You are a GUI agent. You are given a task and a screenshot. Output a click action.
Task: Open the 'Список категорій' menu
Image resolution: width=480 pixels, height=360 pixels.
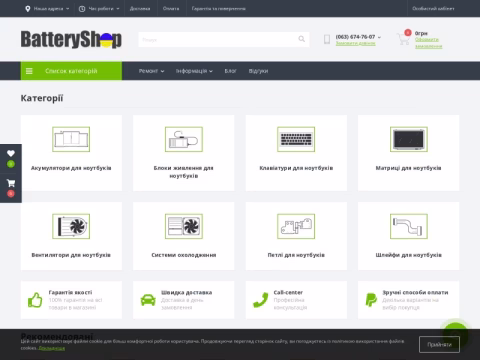(x=71, y=71)
